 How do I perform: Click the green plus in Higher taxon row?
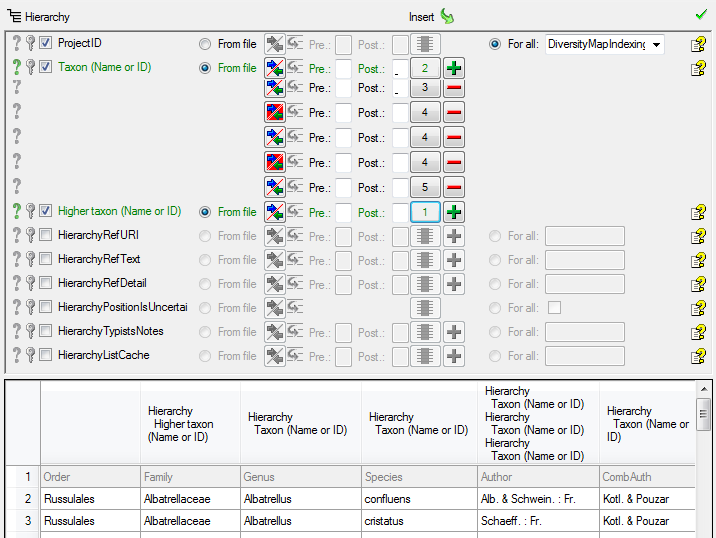click(454, 212)
